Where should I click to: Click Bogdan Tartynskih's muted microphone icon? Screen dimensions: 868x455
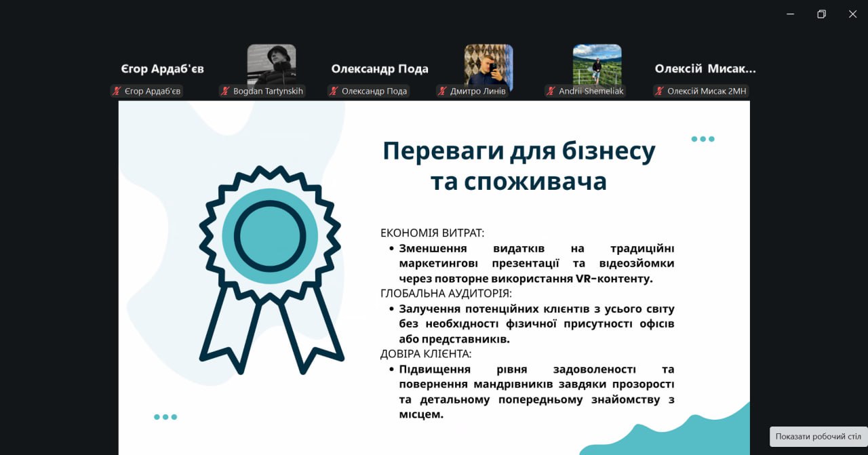point(225,91)
